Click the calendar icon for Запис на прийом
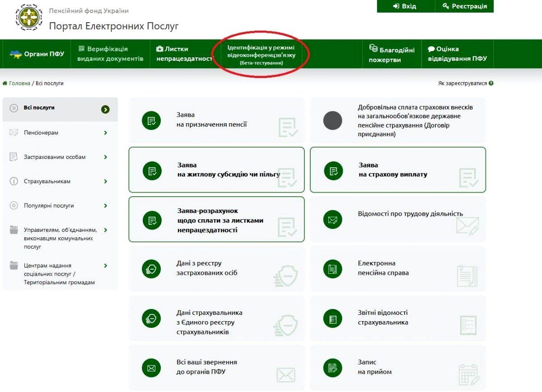Viewport: 542px width, 392px height. click(x=333, y=368)
